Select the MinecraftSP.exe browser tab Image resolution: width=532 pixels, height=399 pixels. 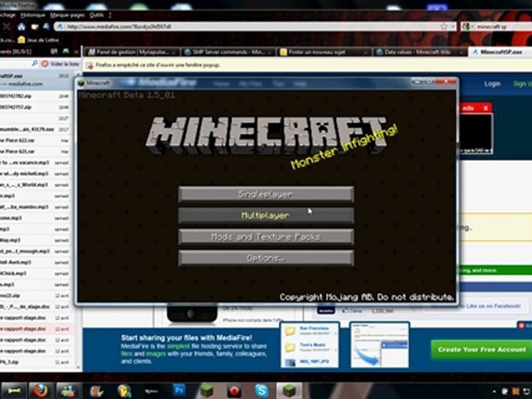point(500,52)
